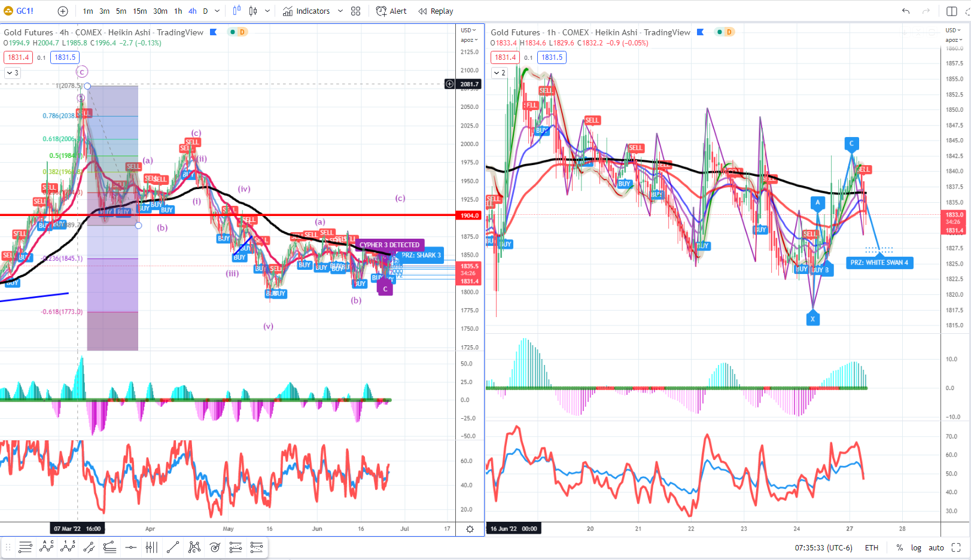Viewport: 971px width, 560px height.
Task: Click the 1831.5 buy price on 4h chart
Action: (x=65, y=57)
